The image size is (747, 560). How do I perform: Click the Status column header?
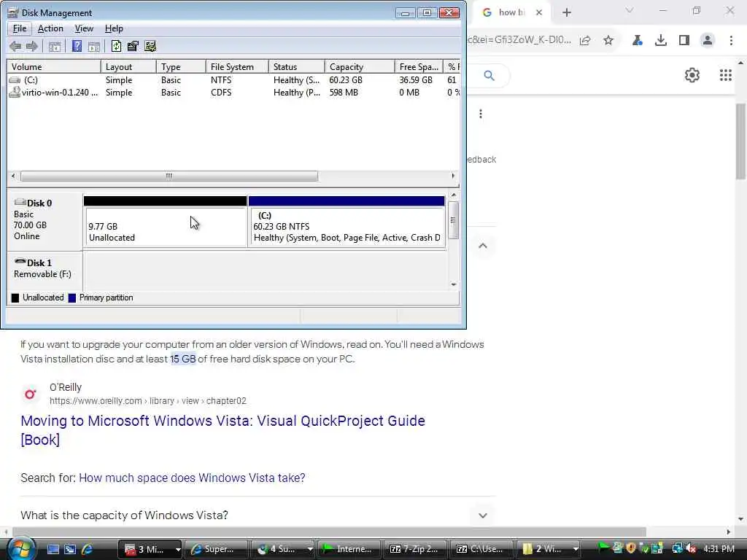click(296, 66)
